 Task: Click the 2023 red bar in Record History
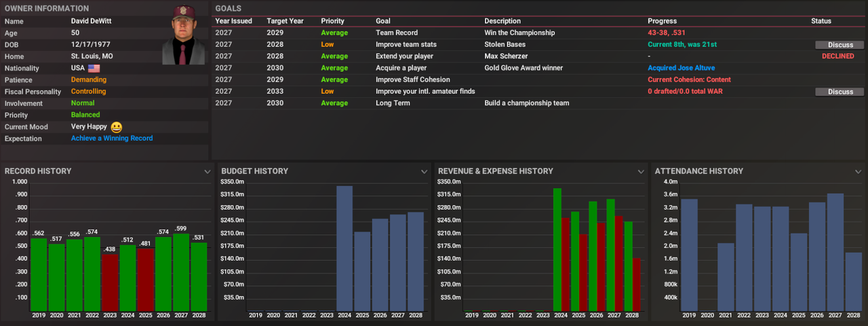(110, 282)
